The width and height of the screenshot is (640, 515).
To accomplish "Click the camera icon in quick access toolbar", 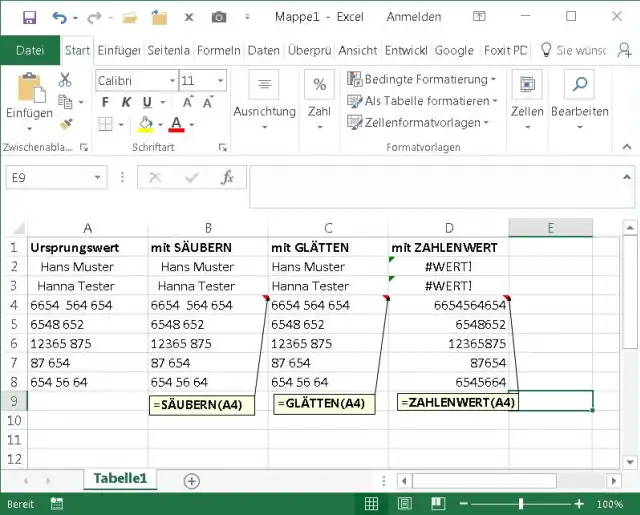I will pos(218,17).
